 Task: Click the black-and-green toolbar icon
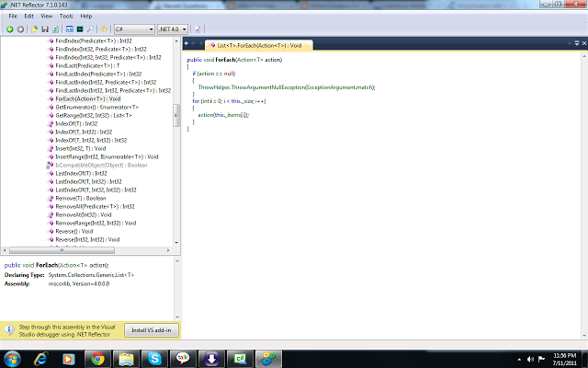[80, 29]
